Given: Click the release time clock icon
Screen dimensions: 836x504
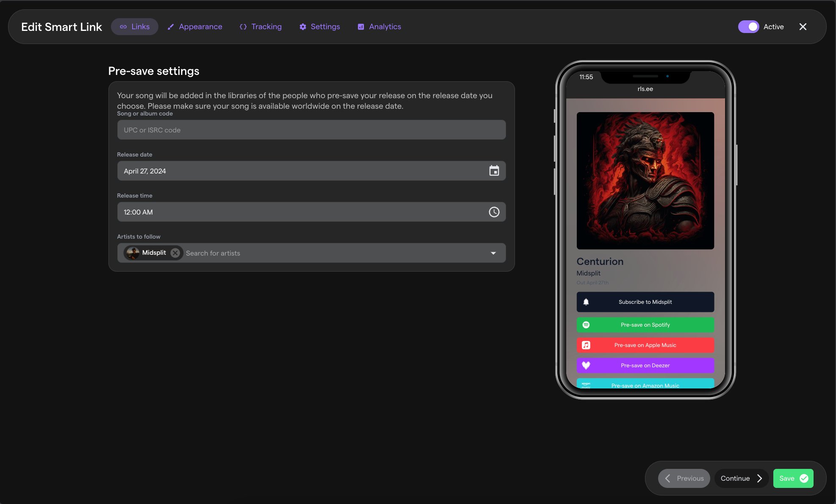Looking at the screenshot, I should pos(494,212).
